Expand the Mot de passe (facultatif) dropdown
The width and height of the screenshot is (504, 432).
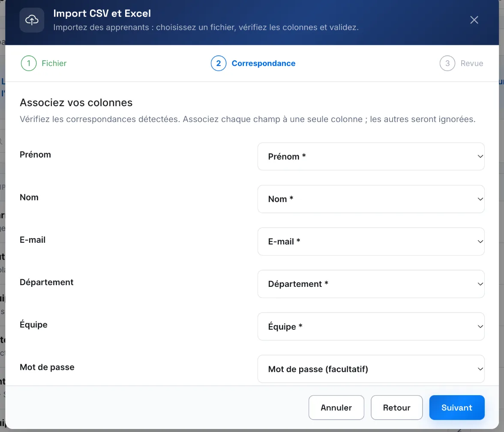(x=371, y=369)
